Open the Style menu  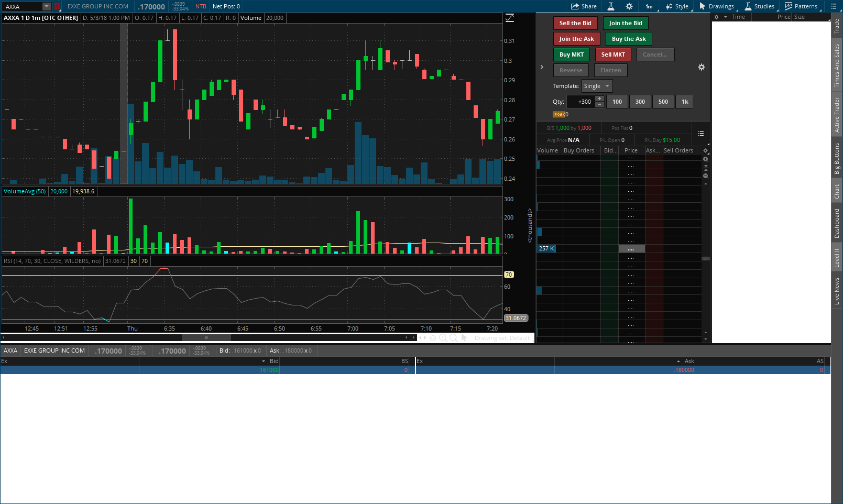[x=677, y=6]
